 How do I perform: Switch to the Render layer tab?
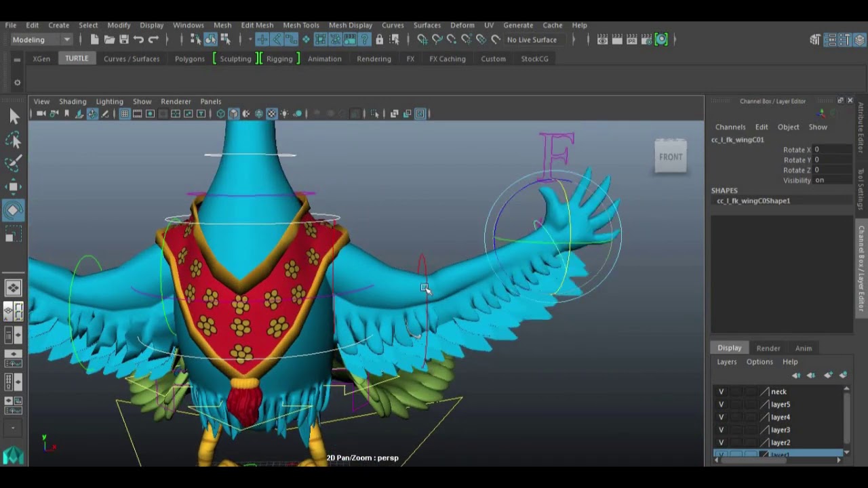pos(768,348)
